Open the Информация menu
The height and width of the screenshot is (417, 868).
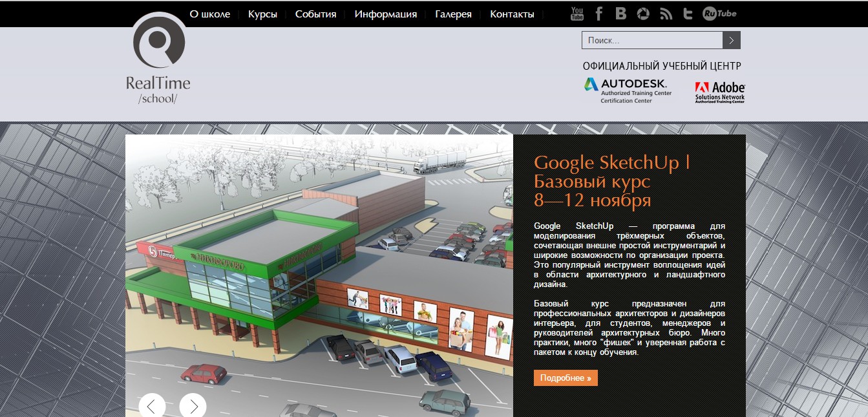[x=385, y=14]
